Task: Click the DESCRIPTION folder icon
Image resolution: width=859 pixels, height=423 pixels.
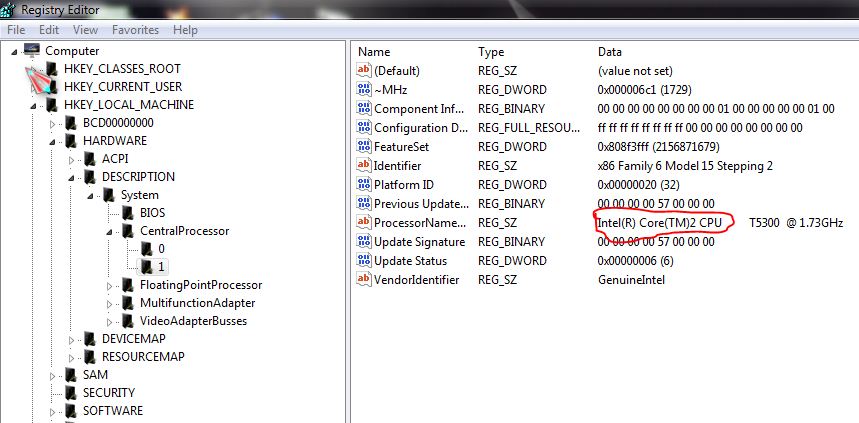Action: pyautogui.click(x=89, y=177)
